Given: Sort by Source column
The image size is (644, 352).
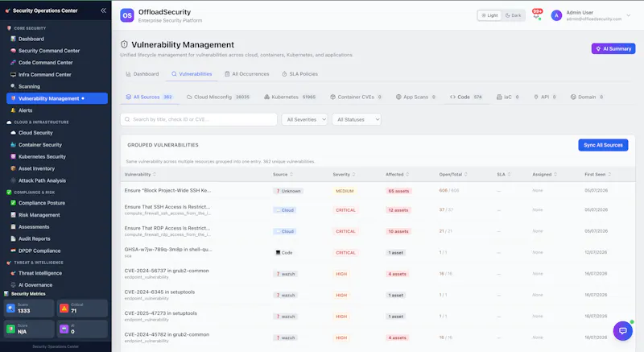Looking at the screenshot, I should (x=283, y=175).
